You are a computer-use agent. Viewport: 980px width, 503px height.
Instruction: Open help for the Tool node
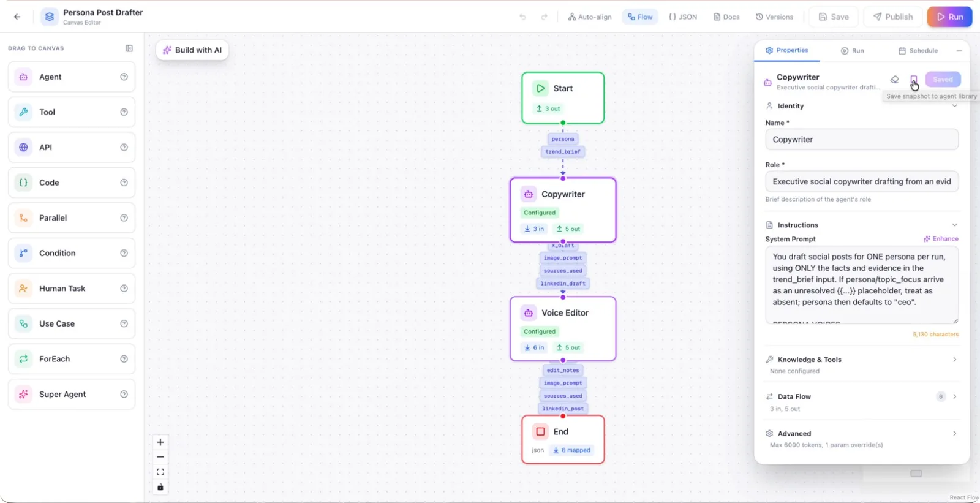pyautogui.click(x=124, y=112)
